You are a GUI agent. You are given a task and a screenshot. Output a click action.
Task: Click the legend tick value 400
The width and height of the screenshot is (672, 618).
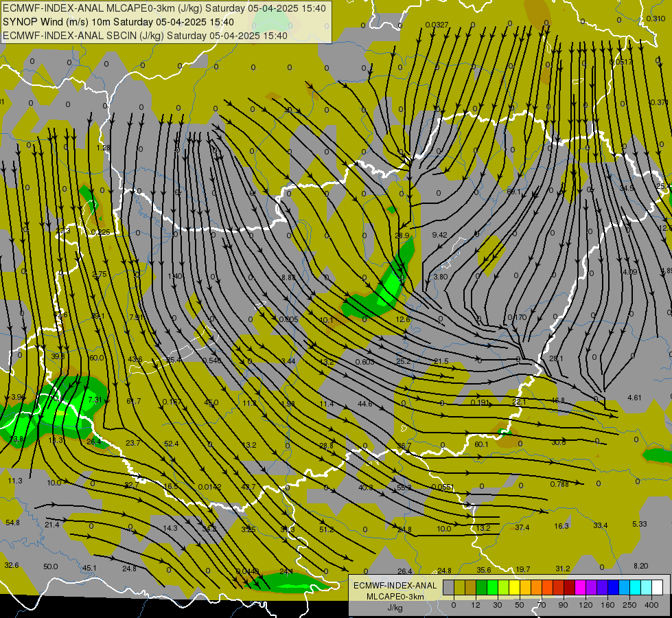click(x=651, y=605)
